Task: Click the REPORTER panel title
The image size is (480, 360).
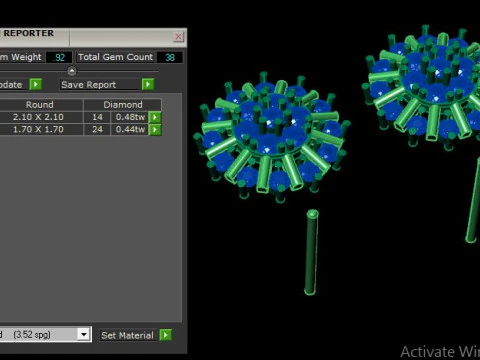Action: coord(29,33)
